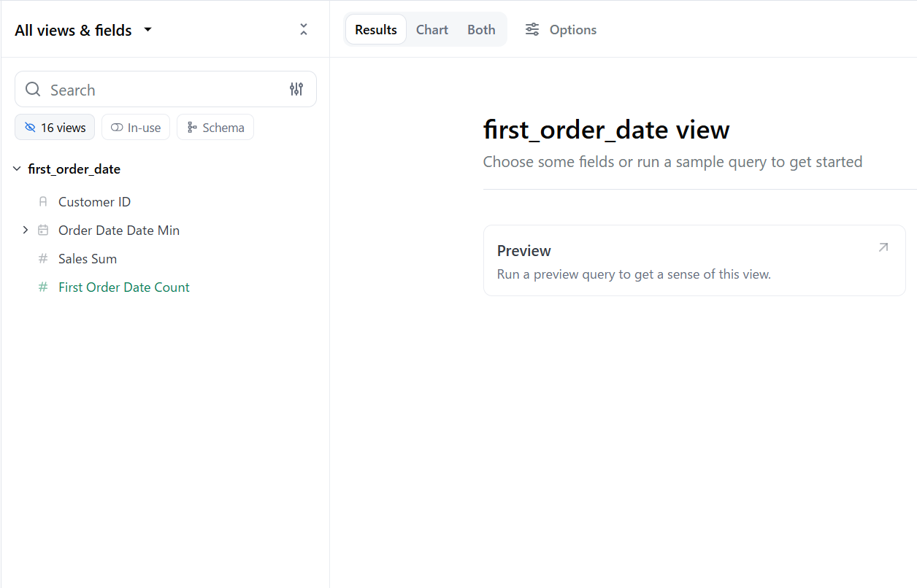
Task: Click the search filter icon
Action: pos(296,88)
